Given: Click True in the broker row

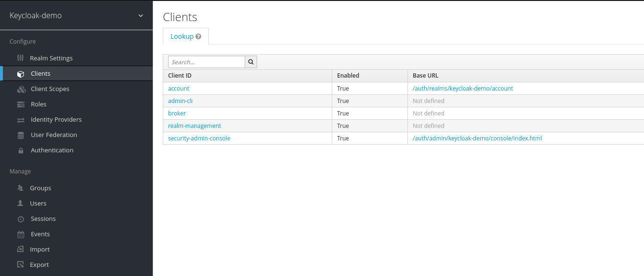Looking at the screenshot, I should pyautogui.click(x=343, y=114).
